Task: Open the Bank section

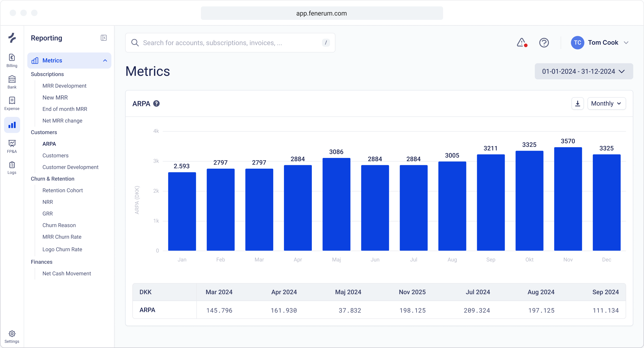Action: 12,82
